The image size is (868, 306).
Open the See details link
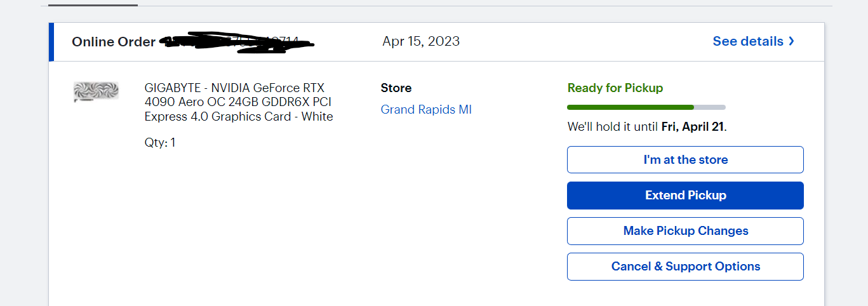[747, 41]
